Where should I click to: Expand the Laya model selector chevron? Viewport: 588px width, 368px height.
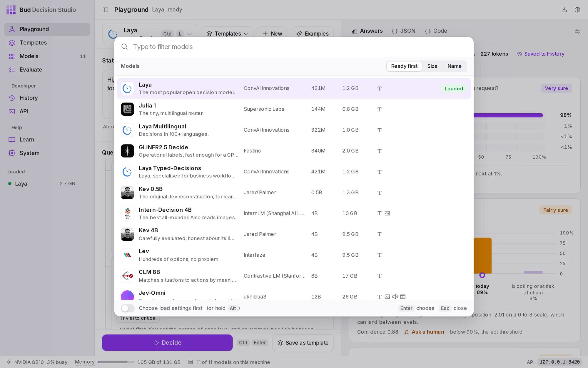click(189, 34)
